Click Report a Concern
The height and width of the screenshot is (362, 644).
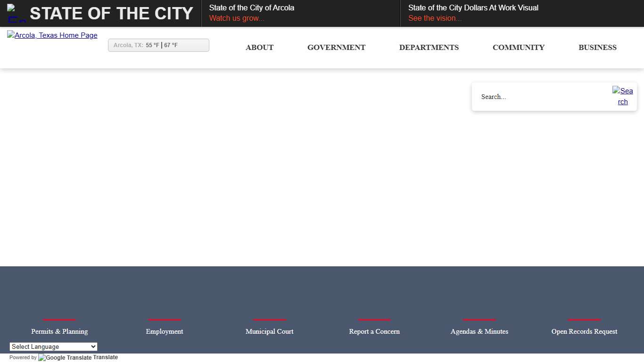374,331
